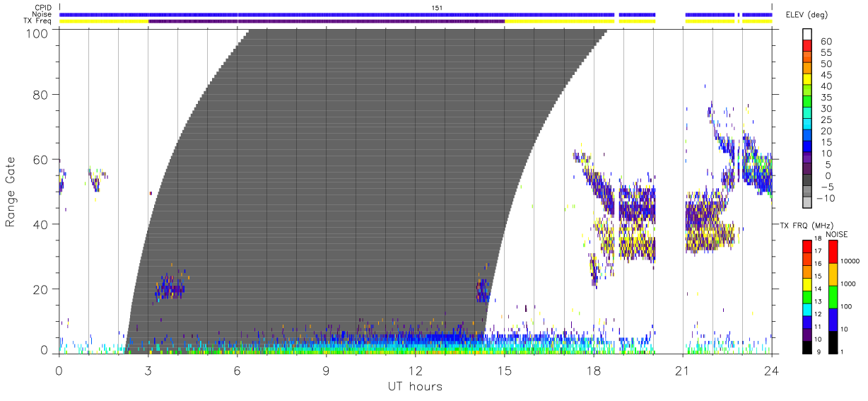Click the red 17–18 MHz TX FRQ swatch
This screenshot has width=868, height=401.
click(x=807, y=245)
